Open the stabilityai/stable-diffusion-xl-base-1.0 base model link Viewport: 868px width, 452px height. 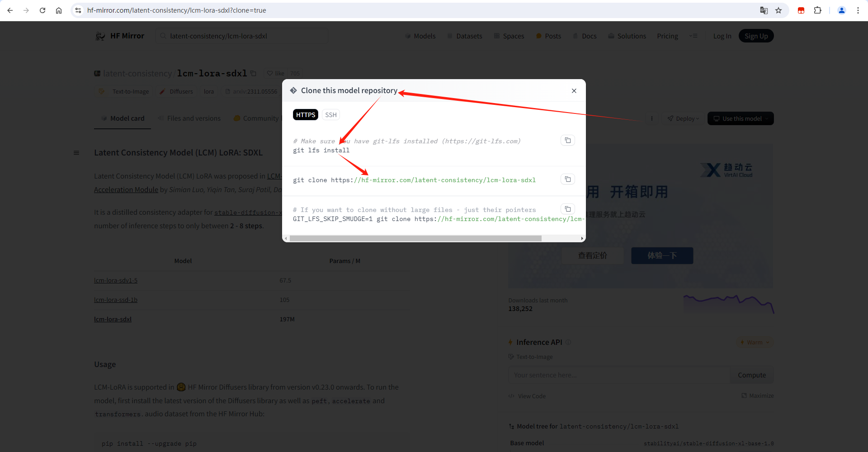click(709, 443)
